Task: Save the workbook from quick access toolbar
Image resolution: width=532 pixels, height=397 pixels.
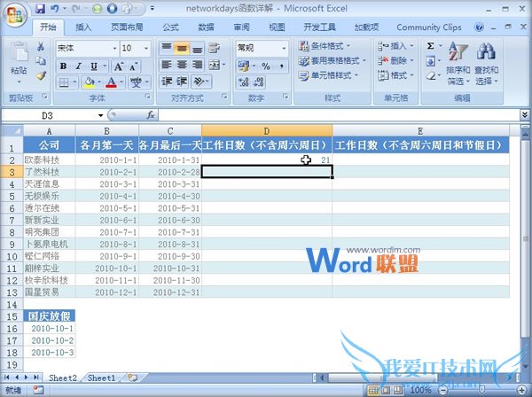Action: [x=40, y=9]
